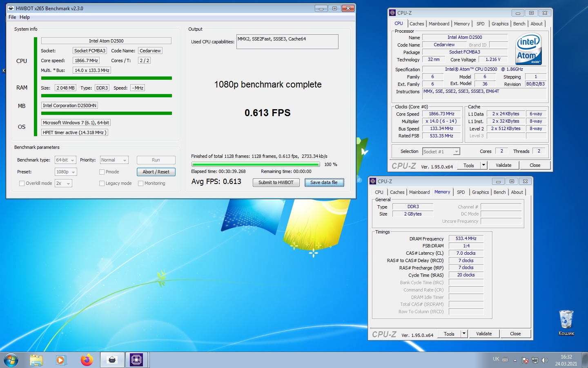Toggle Legacy mode checkbox
This screenshot has height=368, width=588.
pyautogui.click(x=102, y=183)
